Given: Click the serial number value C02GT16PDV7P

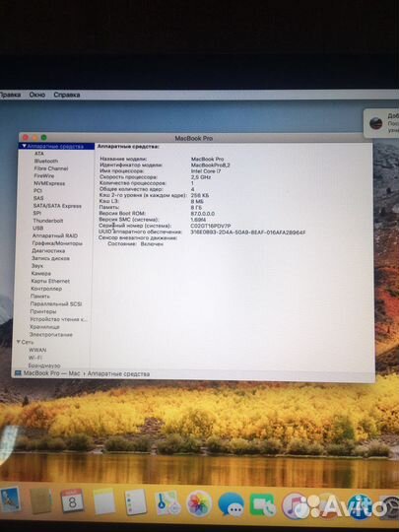Looking at the screenshot, I should pyautogui.click(x=211, y=226).
